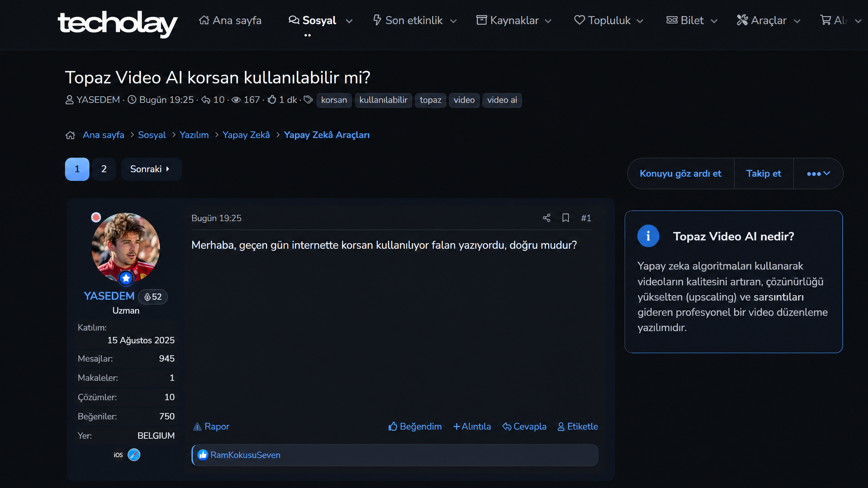
Task: Open the Araçlar nav item
Action: (x=762, y=20)
